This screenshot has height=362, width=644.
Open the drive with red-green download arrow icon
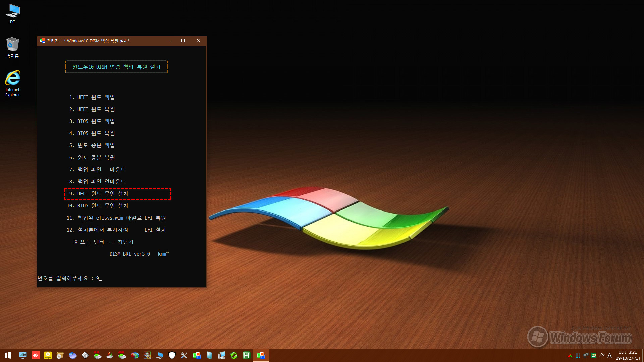click(x=110, y=355)
